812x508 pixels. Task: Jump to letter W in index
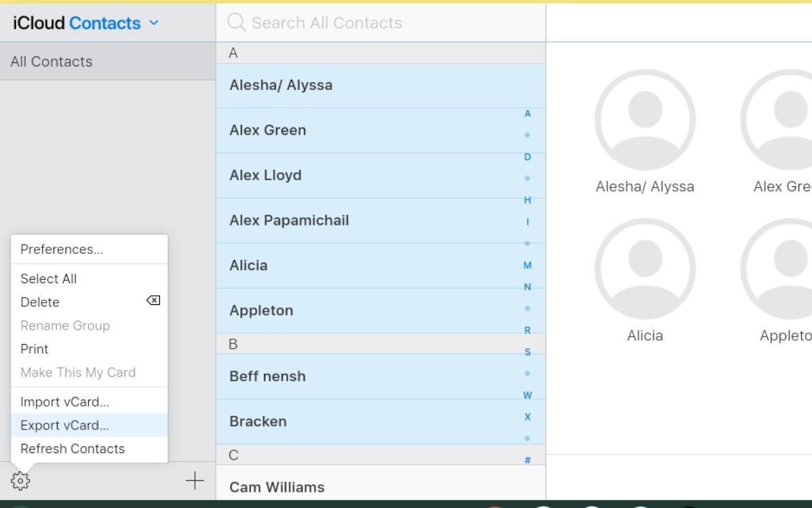coord(528,396)
